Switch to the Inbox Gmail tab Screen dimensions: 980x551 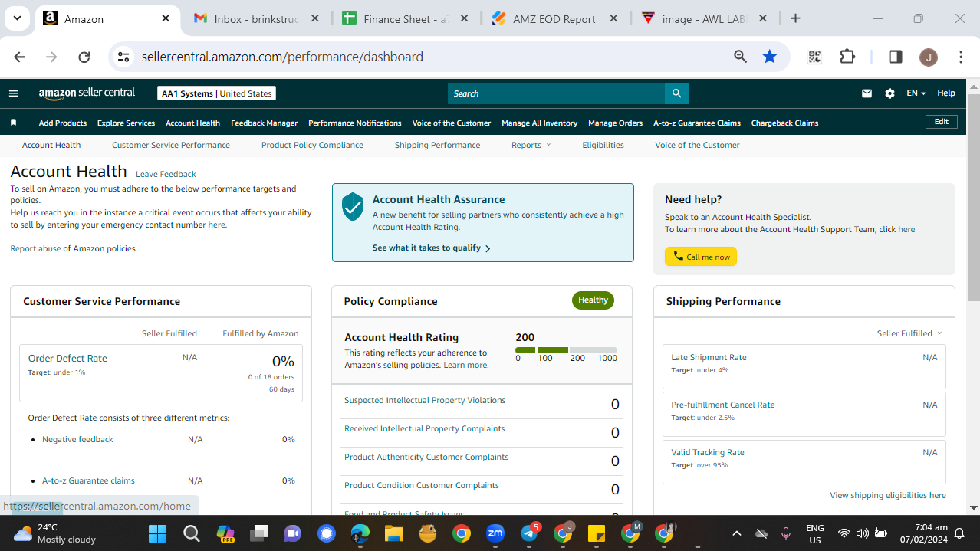click(257, 18)
